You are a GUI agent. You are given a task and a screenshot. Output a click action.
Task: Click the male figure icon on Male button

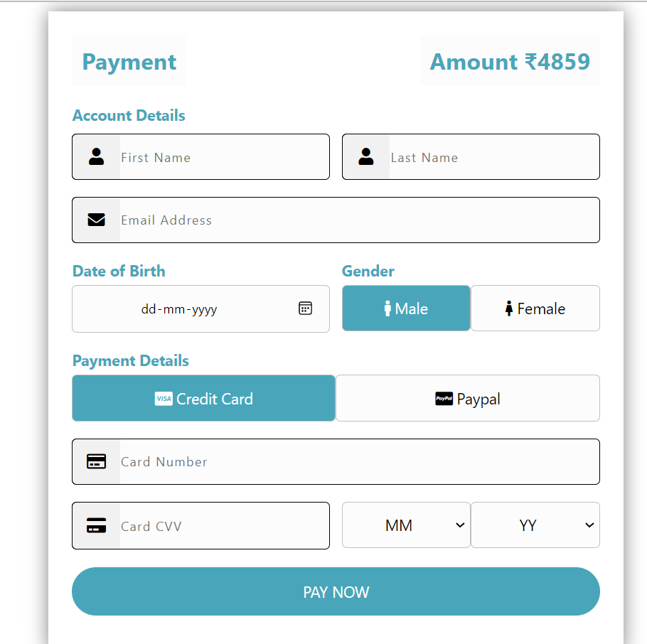point(387,308)
